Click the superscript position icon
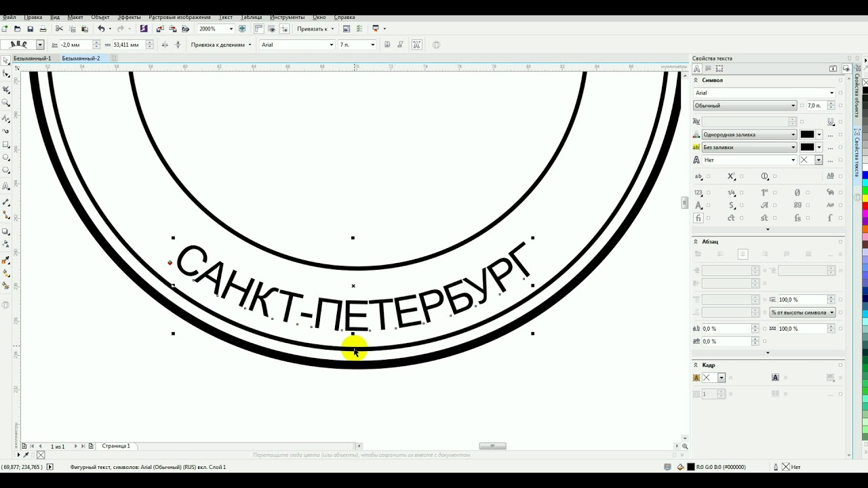Viewport: 868px width, 488px height. pyautogui.click(x=731, y=176)
